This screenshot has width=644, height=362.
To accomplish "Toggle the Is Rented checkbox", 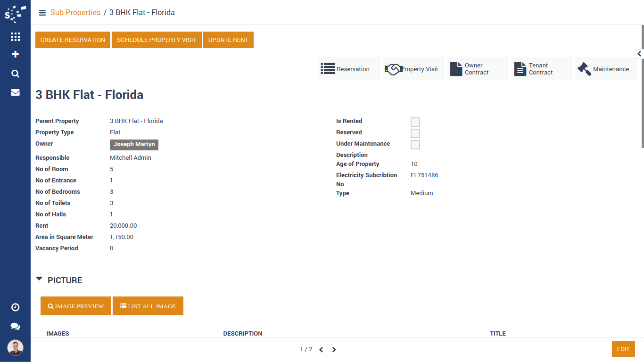I will (x=415, y=122).
